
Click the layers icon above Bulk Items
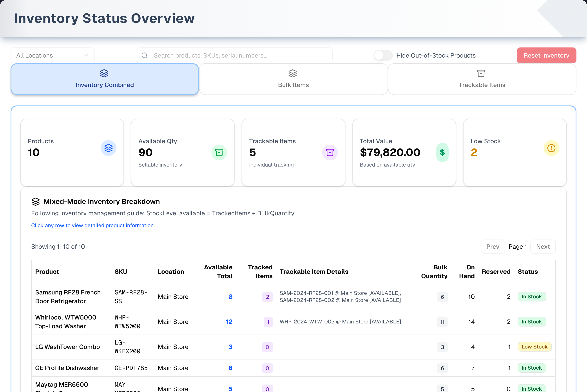[293, 73]
